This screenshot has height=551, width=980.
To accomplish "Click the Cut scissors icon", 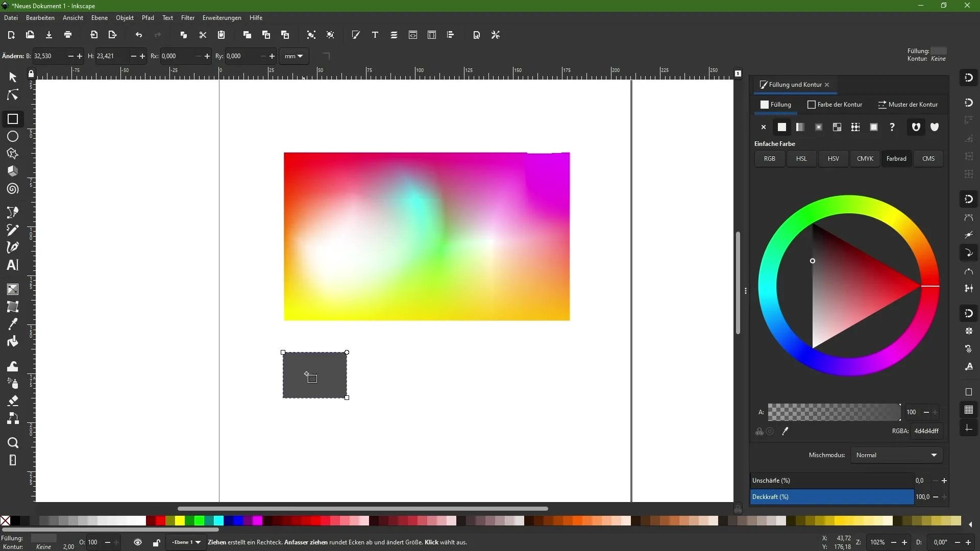I will coord(203,35).
